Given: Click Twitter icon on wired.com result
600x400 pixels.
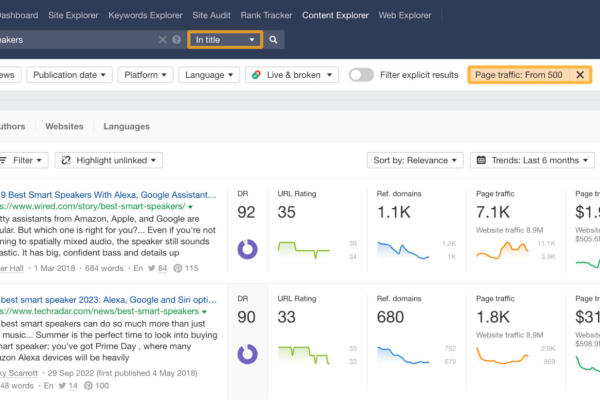Looking at the screenshot, I should (x=152, y=268).
